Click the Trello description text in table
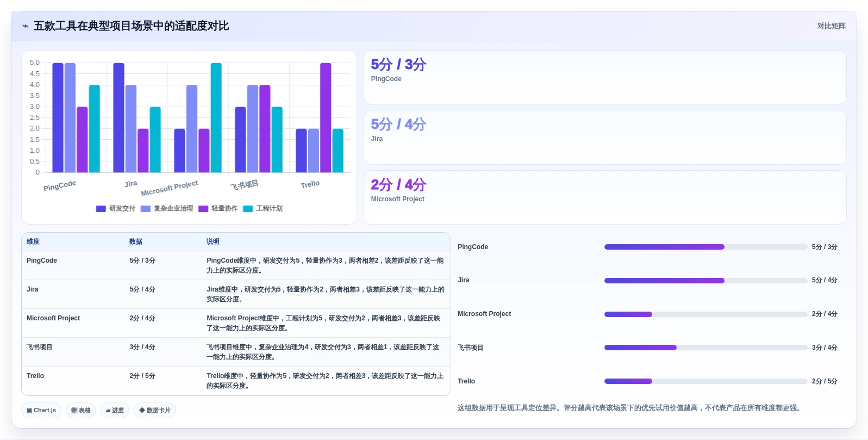The width and height of the screenshot is (868, 440). tap(325, 381)
